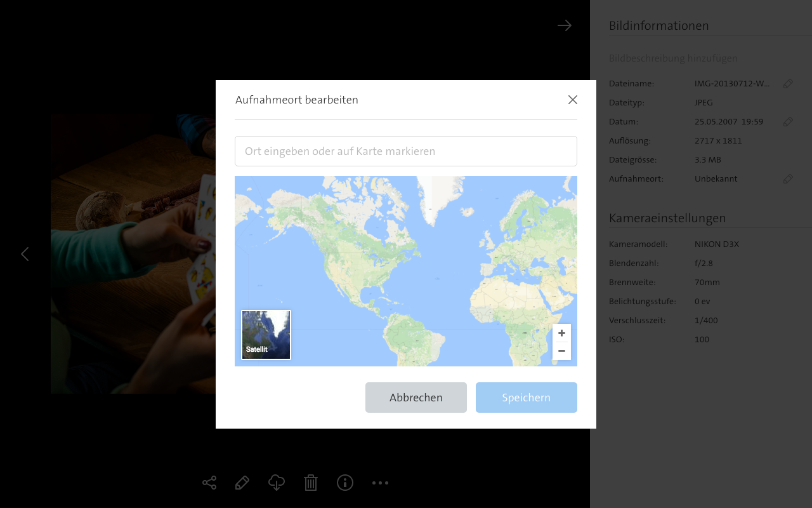Click the ISO value 100
Image resolution: width=812 pixels, height=508 pixels.
coord(702,339)
